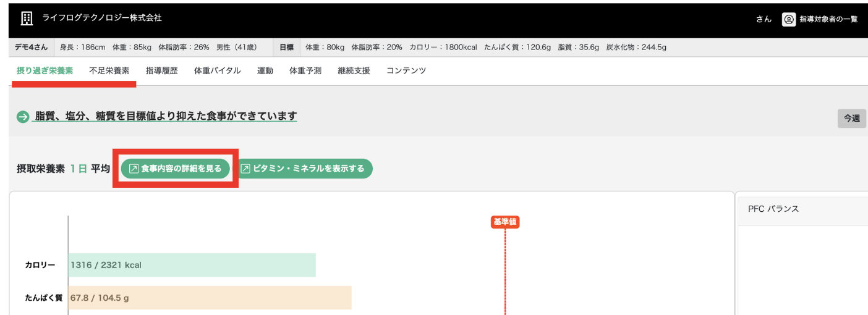Click the 今週 button
This screenshot has width=868, height=315.
[852, 118]
